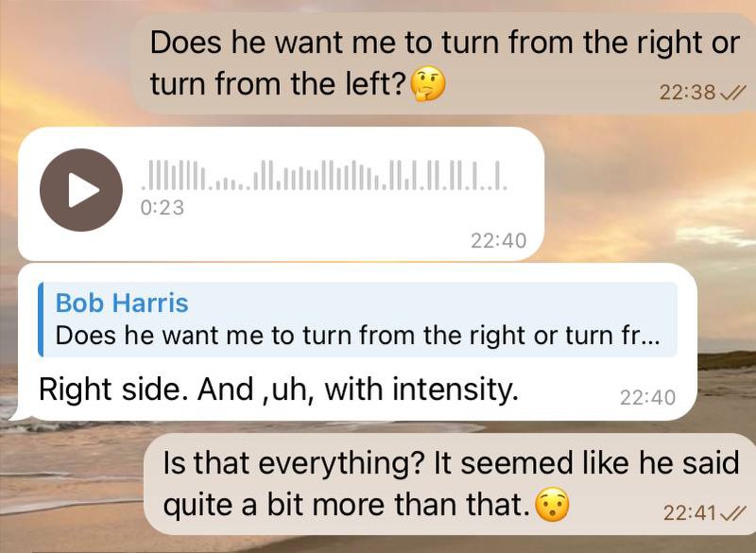Tap the quoted text 'Does he want me to turn fr...'

pyautogui.click(x=357, y=336)
